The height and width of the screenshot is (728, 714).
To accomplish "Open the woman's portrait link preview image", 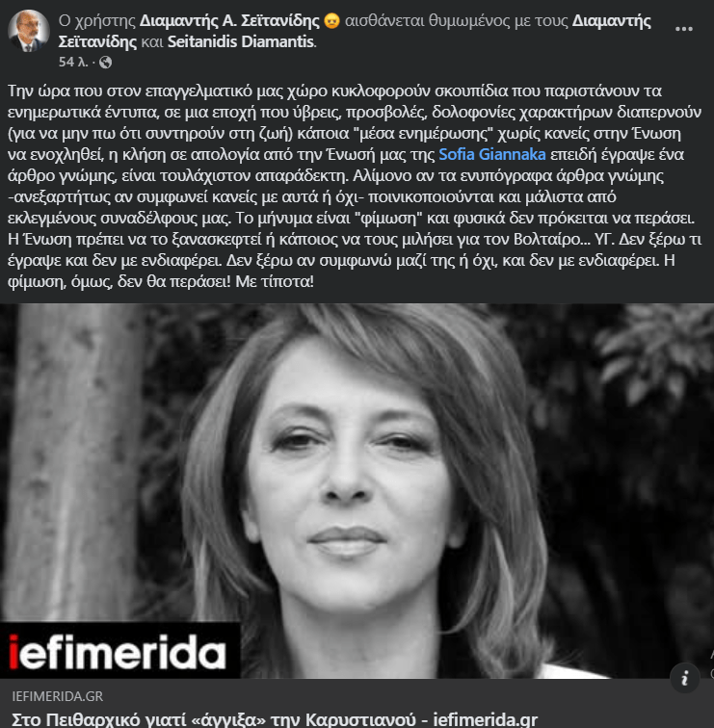I will coord(357,491).
